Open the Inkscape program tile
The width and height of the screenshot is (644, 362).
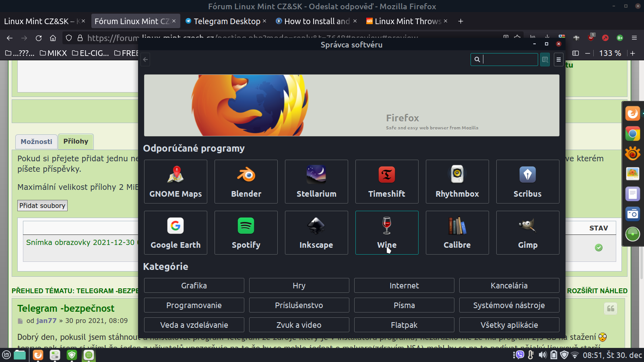click(316, 232)
